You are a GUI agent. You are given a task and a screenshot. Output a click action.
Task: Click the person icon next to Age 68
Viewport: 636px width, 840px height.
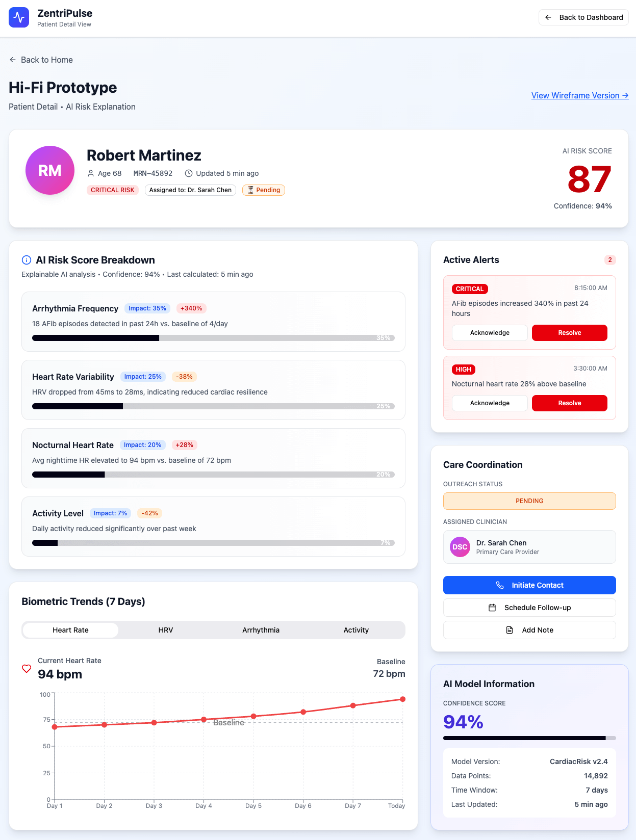91,173
